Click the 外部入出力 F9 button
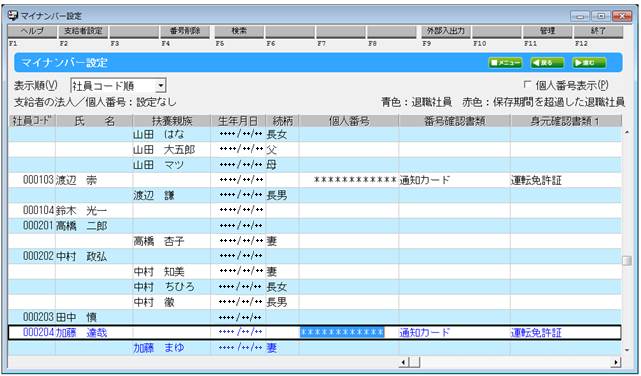The height and width of the screenshot is (376, 641). pos(446,31)
